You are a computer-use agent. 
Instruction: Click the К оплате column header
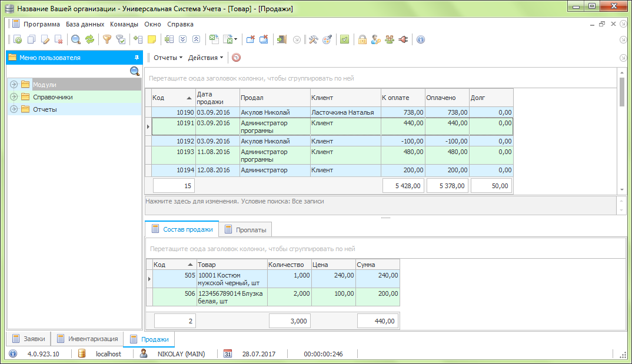click(x=403, y=98)
